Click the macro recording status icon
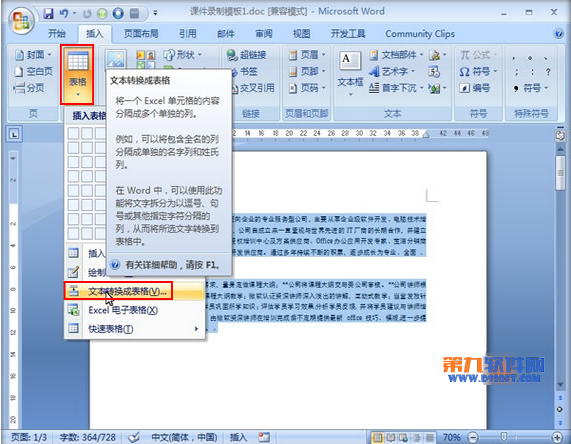Image resolution: width=571 pixels, height=444 pixels. pos(264,437)
